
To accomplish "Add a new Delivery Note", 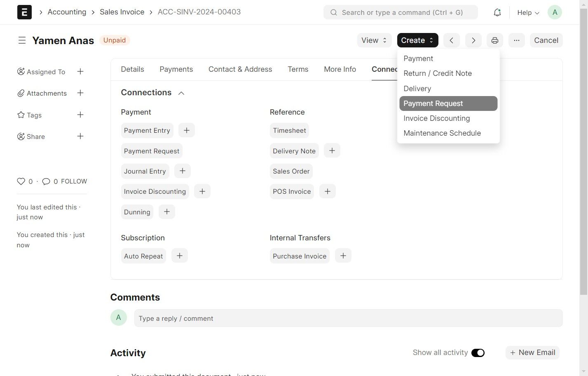I will [x=332, y=151].
